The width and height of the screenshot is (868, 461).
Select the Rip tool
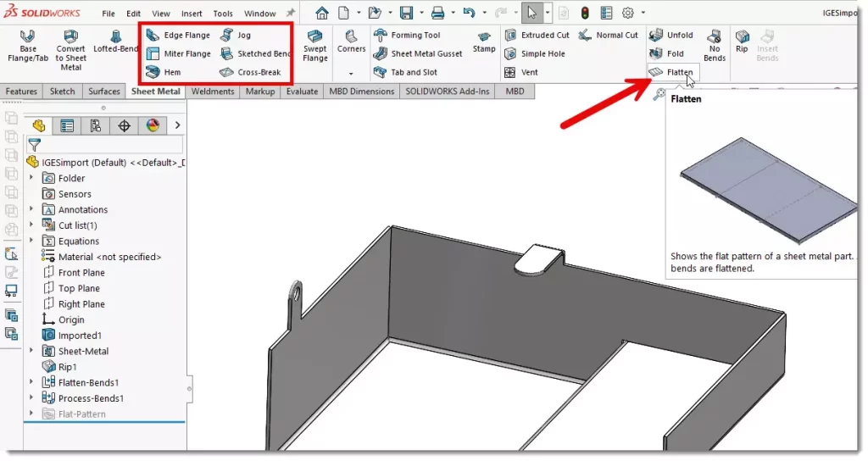(742, 42)
